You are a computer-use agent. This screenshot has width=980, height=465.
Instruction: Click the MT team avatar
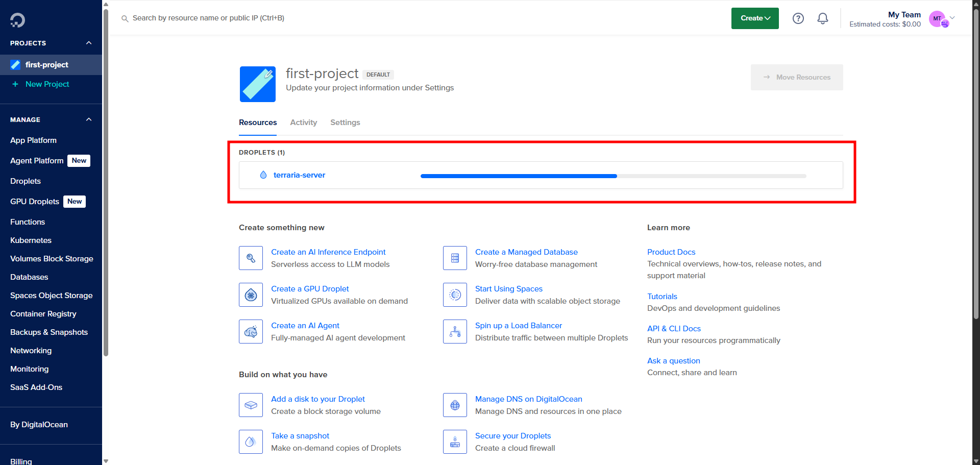(938, 19)
